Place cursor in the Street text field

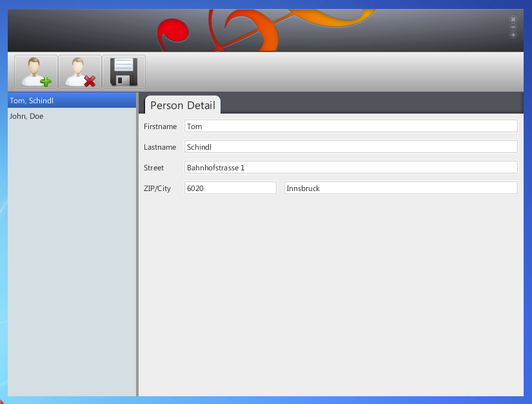click(x=351, y=168)
